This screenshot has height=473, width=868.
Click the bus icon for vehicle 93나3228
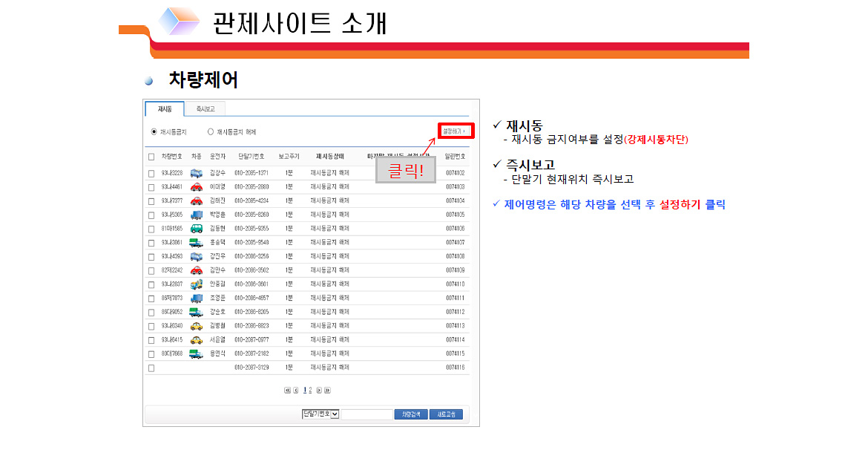tap(196, 173)
